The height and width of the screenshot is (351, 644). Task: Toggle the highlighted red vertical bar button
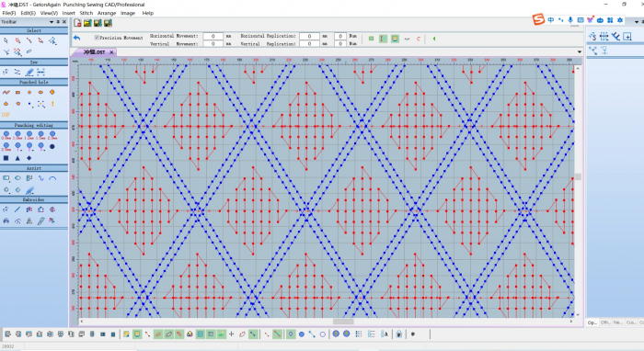pyautogui.click(x=383, y=39)
